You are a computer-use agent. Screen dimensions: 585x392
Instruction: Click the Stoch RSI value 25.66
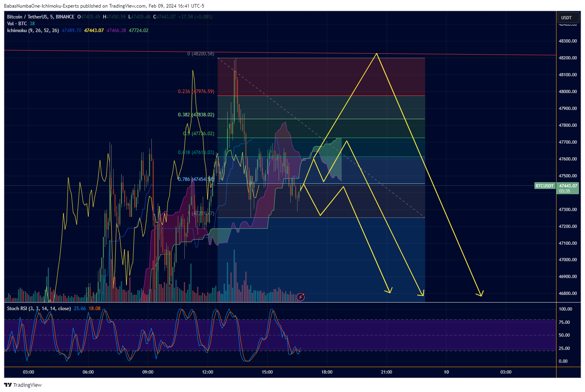(80, 309)
